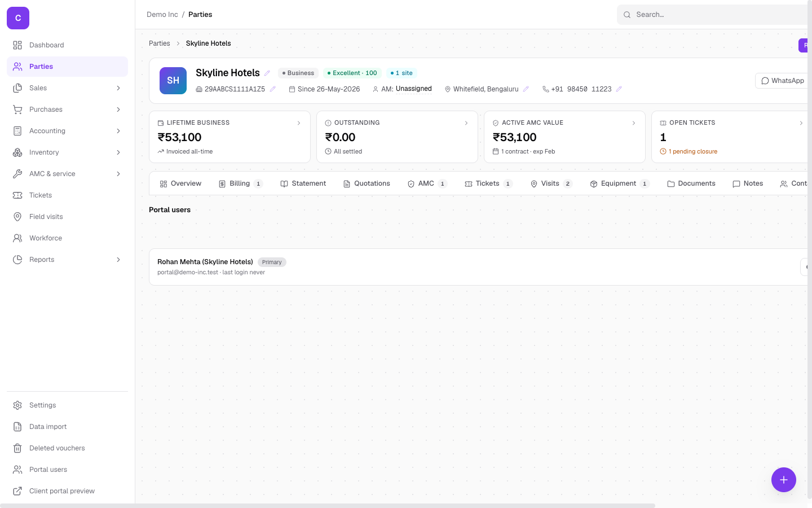Edit the Skyline Hotels name pencil

click(x=267, y=73)
